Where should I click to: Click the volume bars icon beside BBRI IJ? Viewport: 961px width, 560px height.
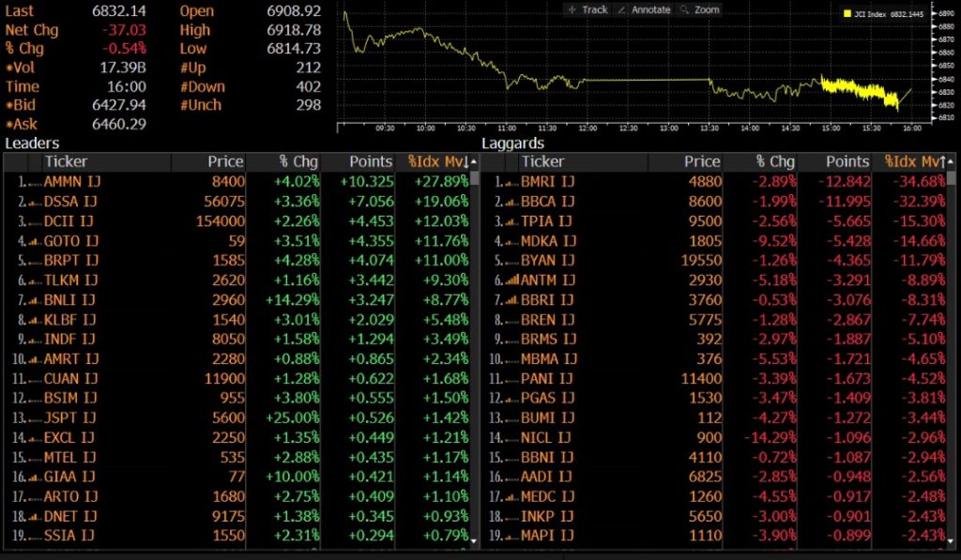[x=512, y=301]
